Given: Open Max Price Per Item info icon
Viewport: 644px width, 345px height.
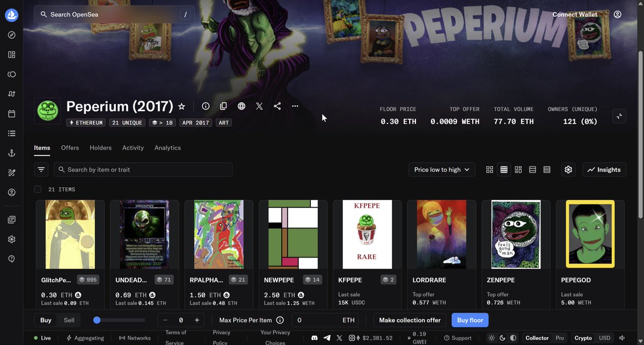Looking at the screenshot, I should pyautogui.click(x=280, y=320).
